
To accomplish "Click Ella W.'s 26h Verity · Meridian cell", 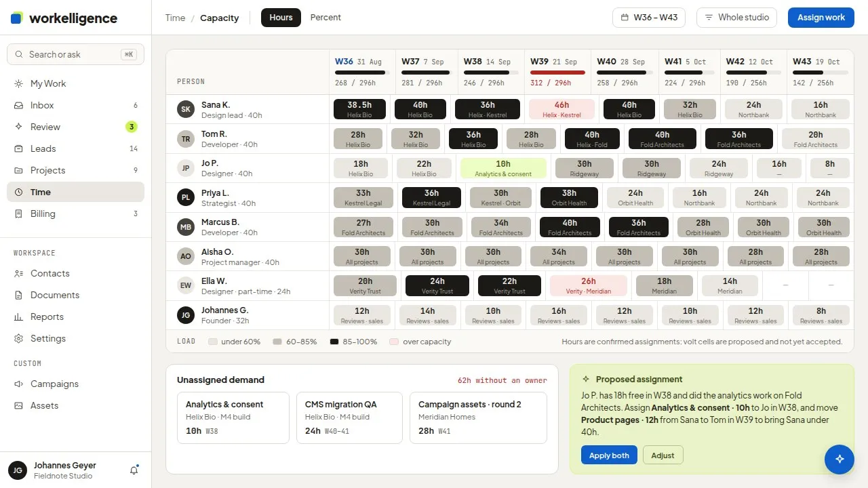I will pyautogui.click(x=589, y=285).
